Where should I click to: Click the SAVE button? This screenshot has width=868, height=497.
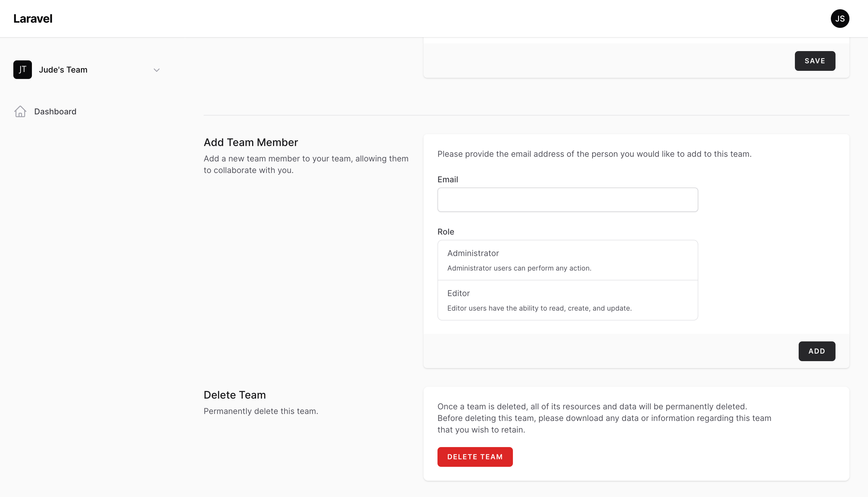(815, 61)
